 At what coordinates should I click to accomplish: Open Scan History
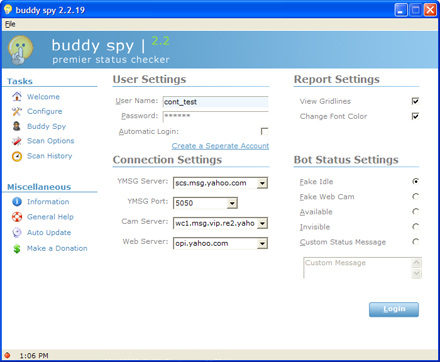[x=50, y=156]
